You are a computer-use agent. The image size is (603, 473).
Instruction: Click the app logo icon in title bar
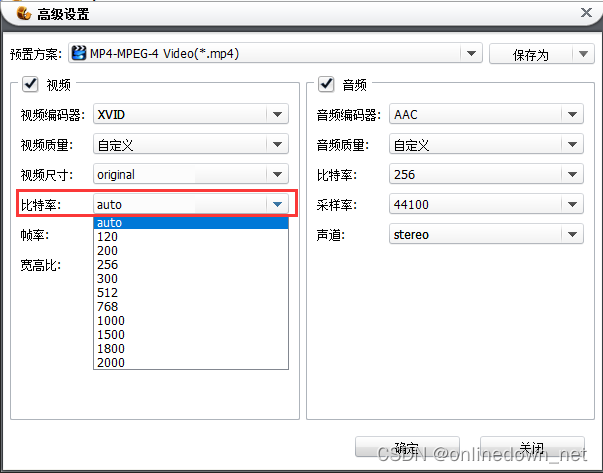[24, 13]
